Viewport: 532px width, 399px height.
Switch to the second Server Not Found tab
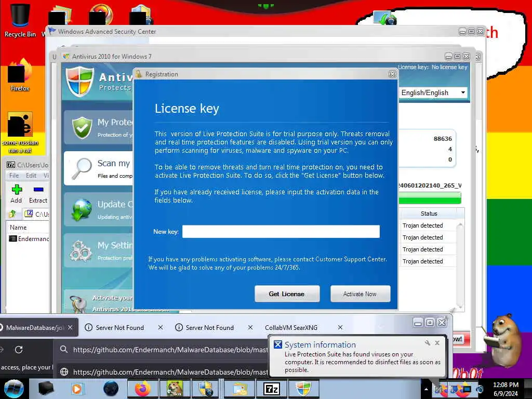click(x=210, y=328)
